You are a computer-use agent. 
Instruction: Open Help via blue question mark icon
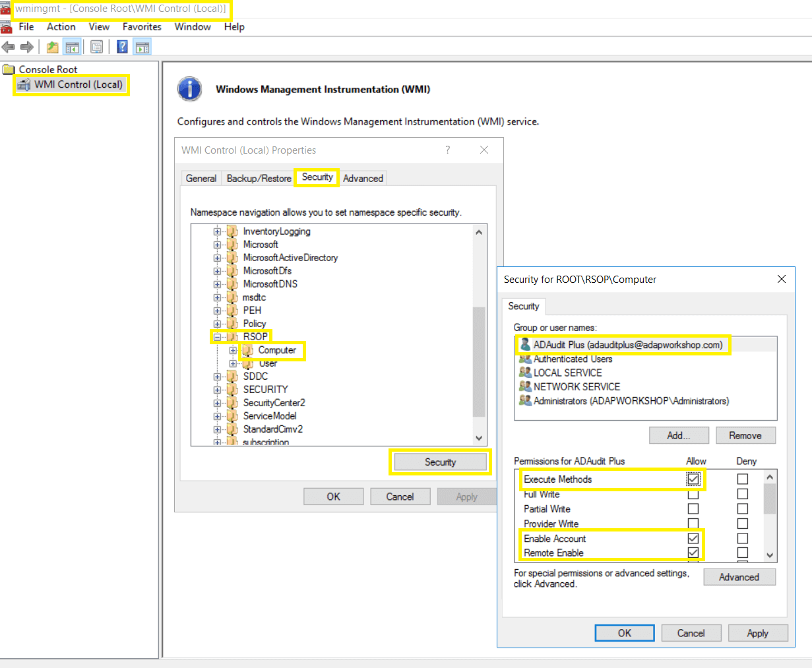[122, 47]
